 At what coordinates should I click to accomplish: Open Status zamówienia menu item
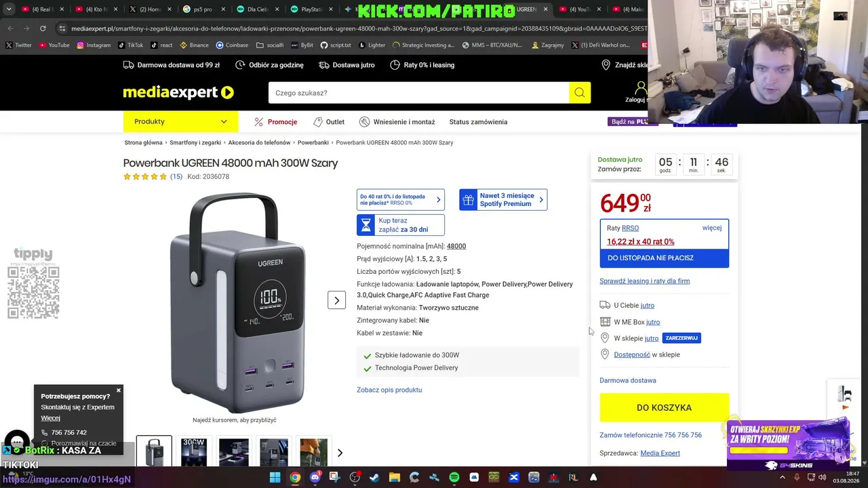click(x=478, y=122)
